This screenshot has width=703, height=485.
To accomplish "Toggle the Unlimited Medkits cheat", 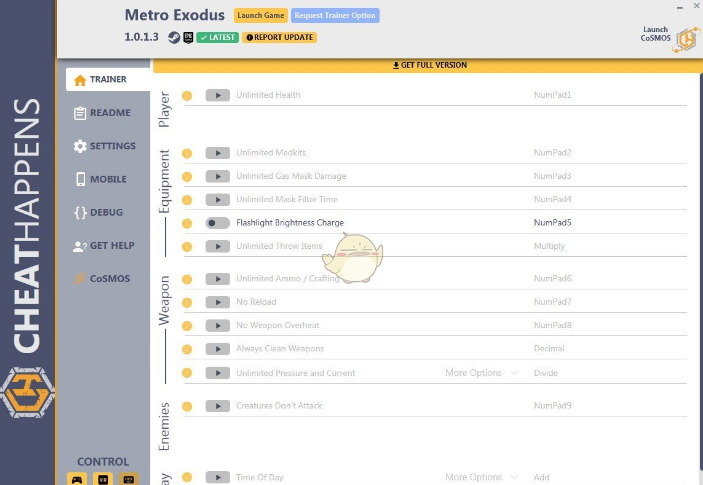I will point(217,153).
